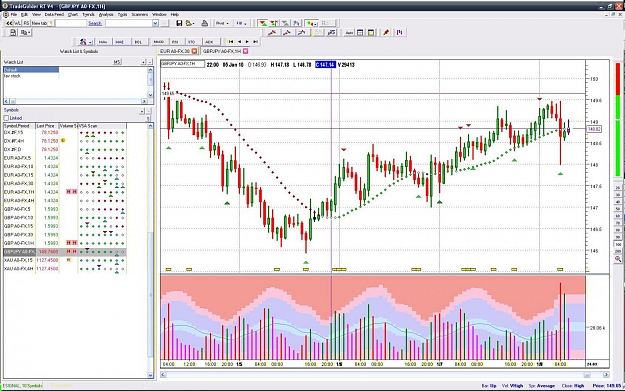Jump to first bar playback button
Viewport: 625px width, 391px height.
click(231, 41)
